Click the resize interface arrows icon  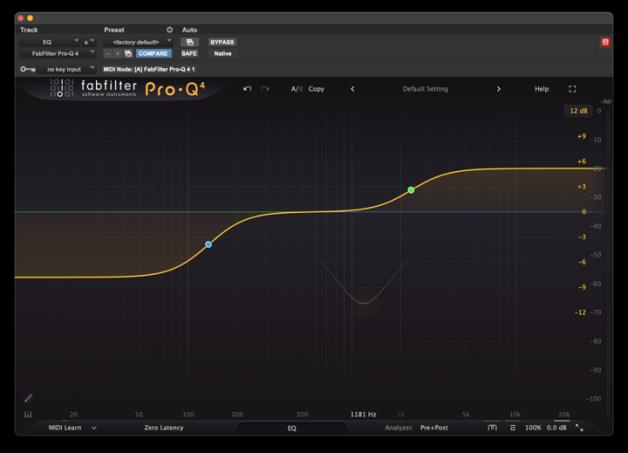tap(580, 428)
